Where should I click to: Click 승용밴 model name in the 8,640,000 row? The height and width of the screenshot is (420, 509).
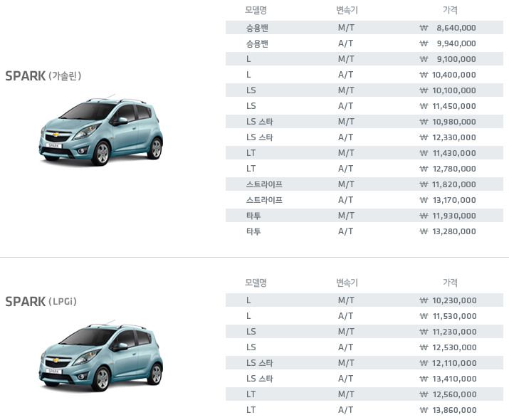tap(257, 28)
